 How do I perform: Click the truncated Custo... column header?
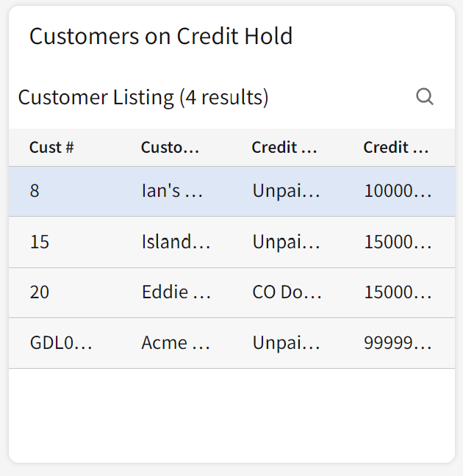tap(170, 147)
